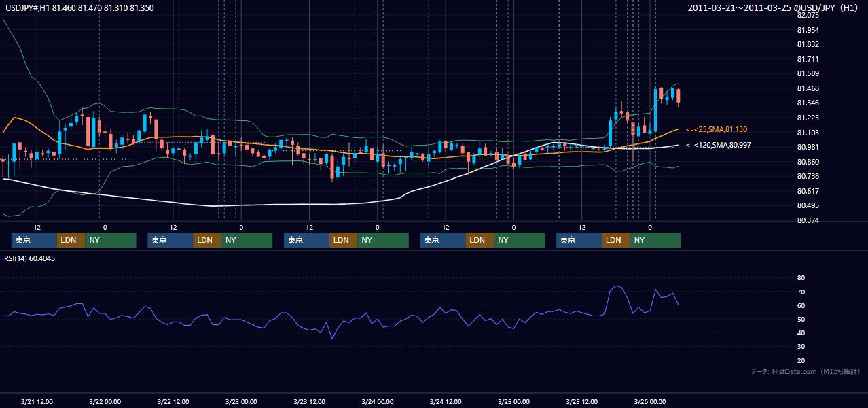Click the 80.981 price axis label
The width and height of the screenshot is (868, 408).
[808, 147]
